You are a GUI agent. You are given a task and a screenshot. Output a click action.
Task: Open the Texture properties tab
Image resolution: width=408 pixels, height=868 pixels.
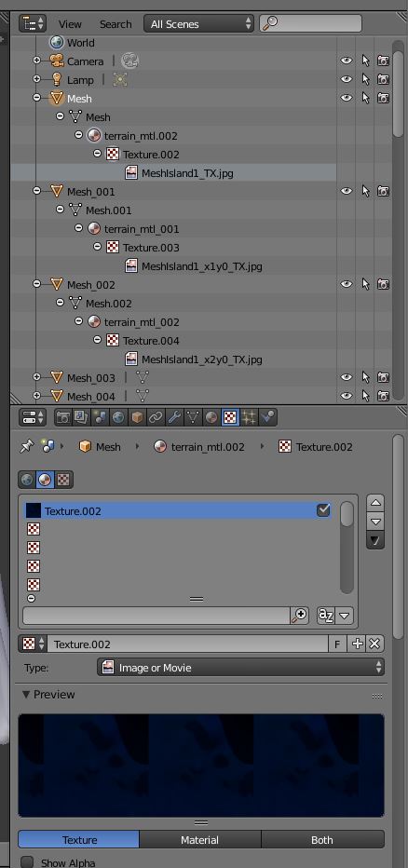click(x=230, y=417)
